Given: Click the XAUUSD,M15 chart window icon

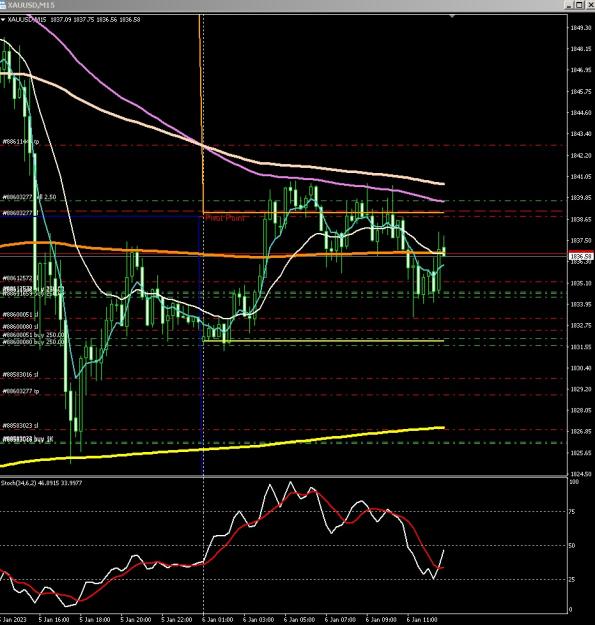Looking at the screenshot, I should tap(3, 5).
